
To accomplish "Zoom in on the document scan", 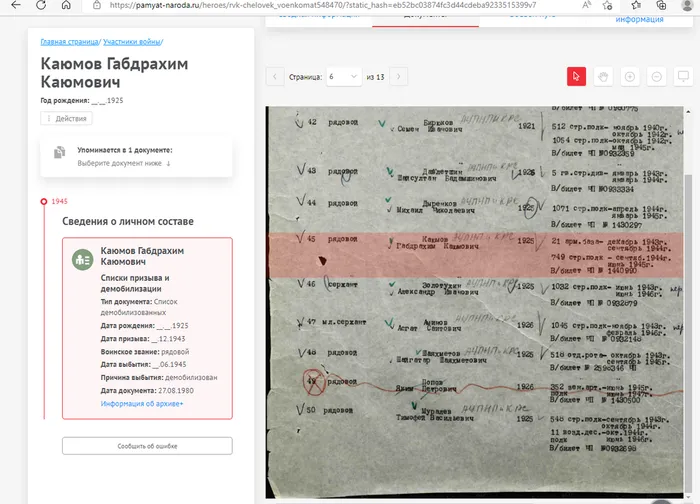I will [x=630, y=76].
